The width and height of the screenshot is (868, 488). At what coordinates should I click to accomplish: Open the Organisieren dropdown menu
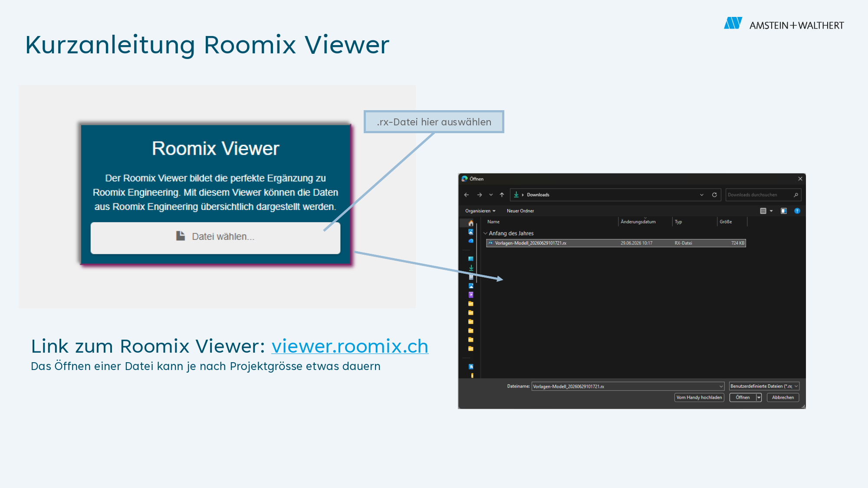pos(480,211)
